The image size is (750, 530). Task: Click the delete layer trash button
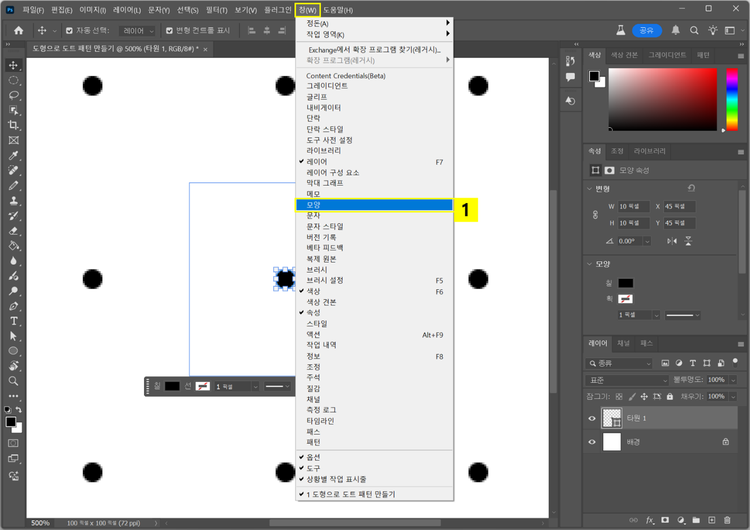727,520
